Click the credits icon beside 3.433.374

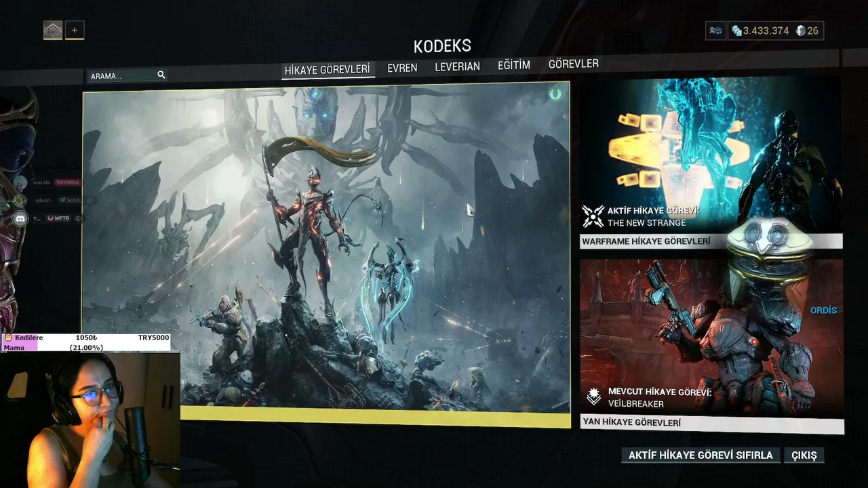[x=737, y=31]
